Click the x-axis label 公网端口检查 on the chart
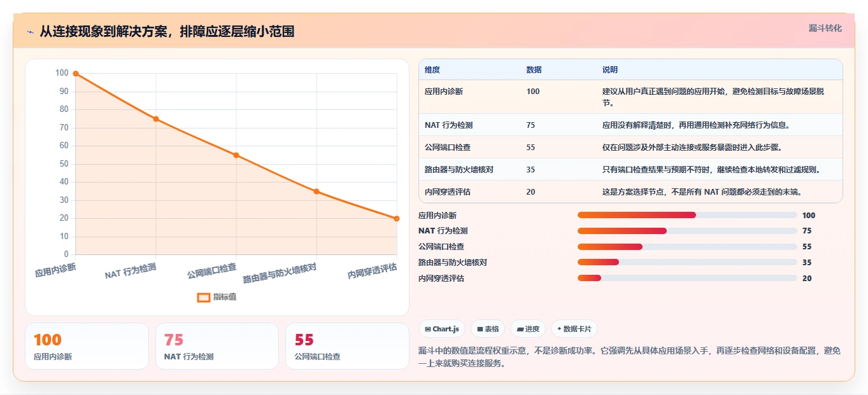 (212, 271)
